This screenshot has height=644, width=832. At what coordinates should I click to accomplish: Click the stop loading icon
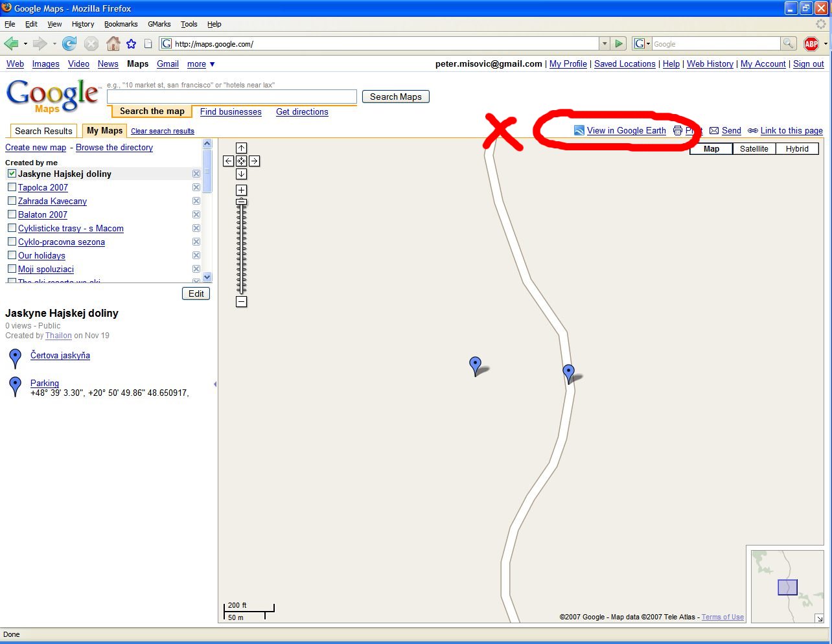pos(91,43)
